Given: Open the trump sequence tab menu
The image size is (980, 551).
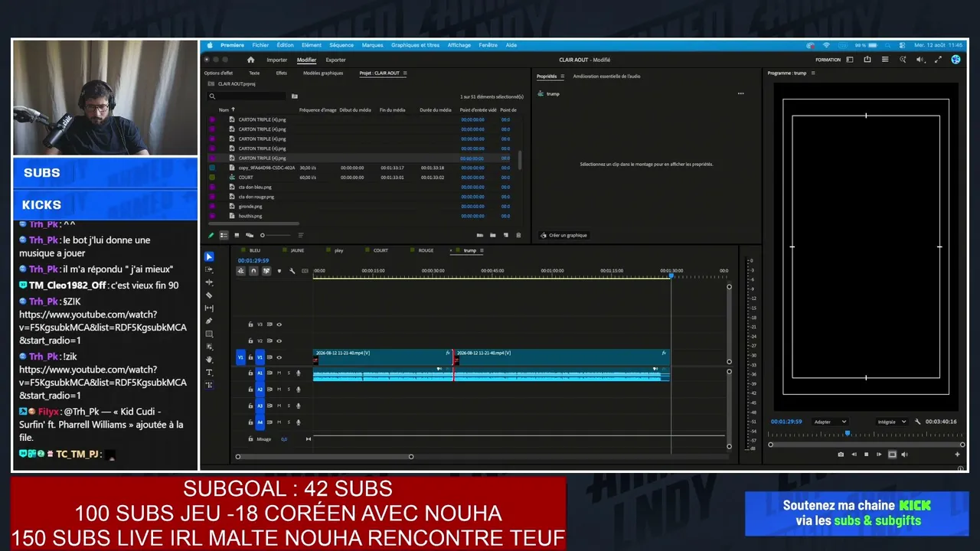Looking at the screenshot, I should click(482, 250).
